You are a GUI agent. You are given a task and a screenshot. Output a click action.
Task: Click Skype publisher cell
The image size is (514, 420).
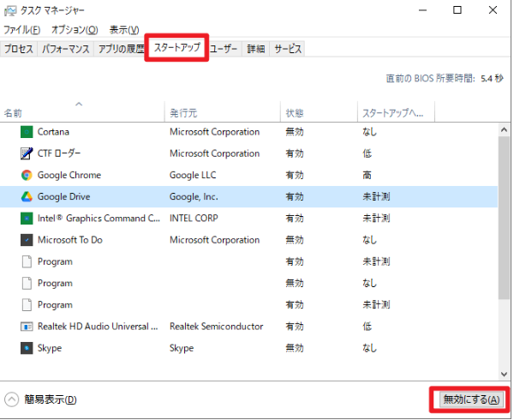coord(182,348)
